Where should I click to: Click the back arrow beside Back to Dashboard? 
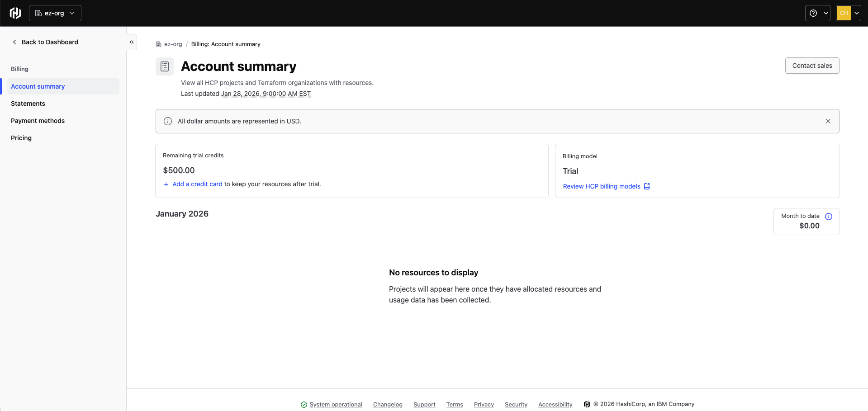(x=14, y=42)
